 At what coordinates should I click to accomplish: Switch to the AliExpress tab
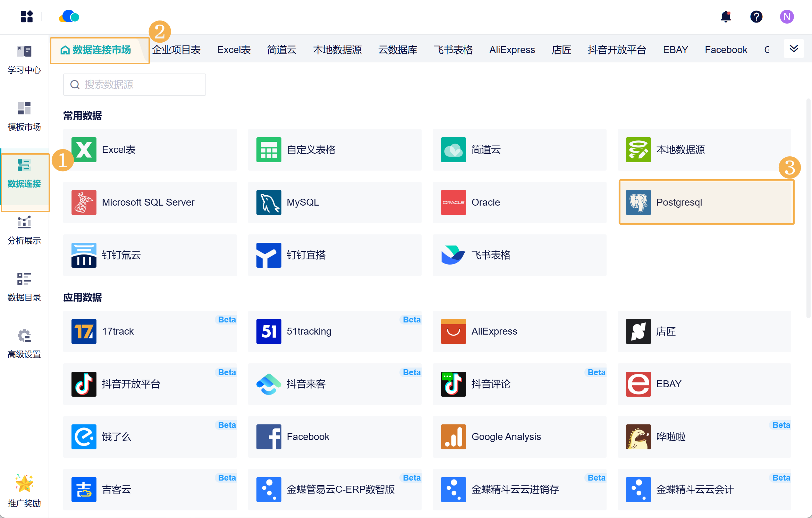512,50
